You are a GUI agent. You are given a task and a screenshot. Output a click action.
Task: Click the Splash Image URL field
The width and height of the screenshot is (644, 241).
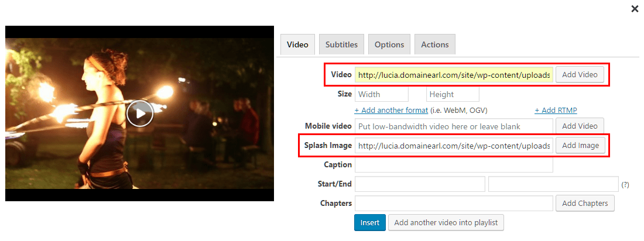[x=454, y=145]
